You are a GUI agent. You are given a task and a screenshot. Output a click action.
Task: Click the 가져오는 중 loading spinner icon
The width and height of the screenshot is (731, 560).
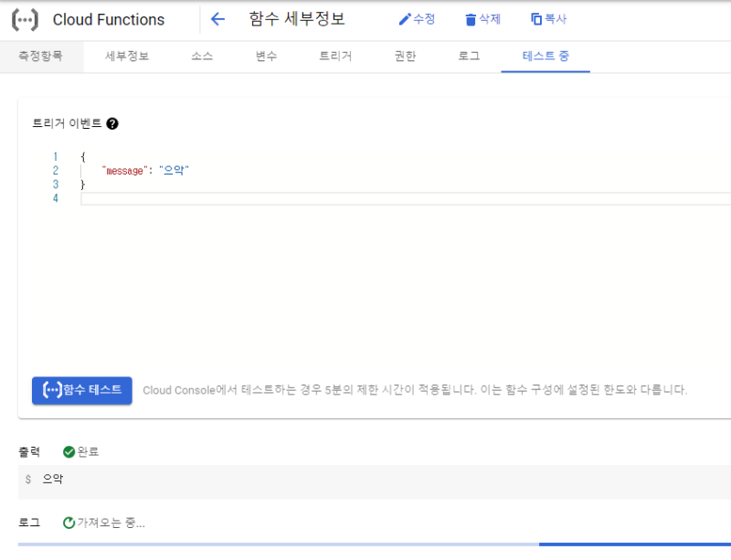[69, 523]
